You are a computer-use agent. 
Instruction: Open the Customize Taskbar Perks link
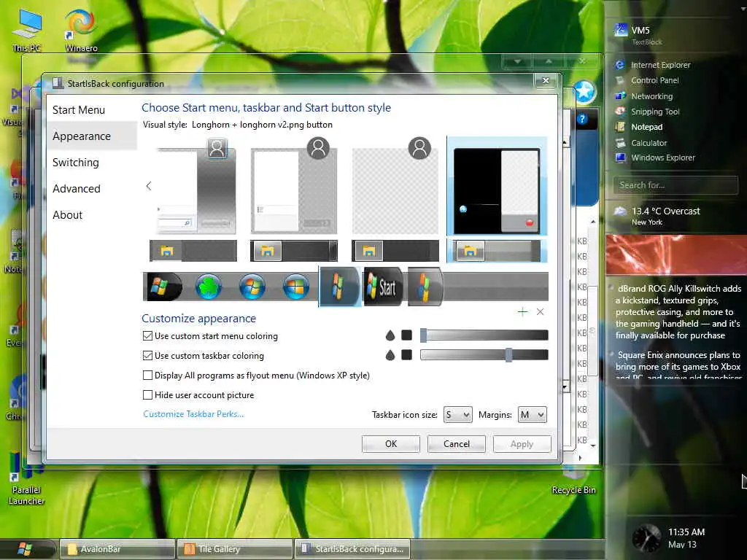pyautogui.click(x=193, y=414)
